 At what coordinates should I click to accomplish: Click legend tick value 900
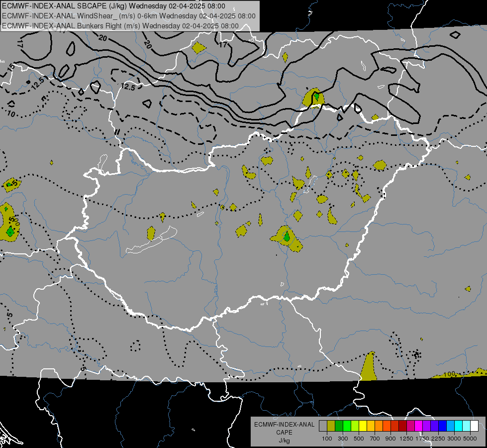(390, 439)
